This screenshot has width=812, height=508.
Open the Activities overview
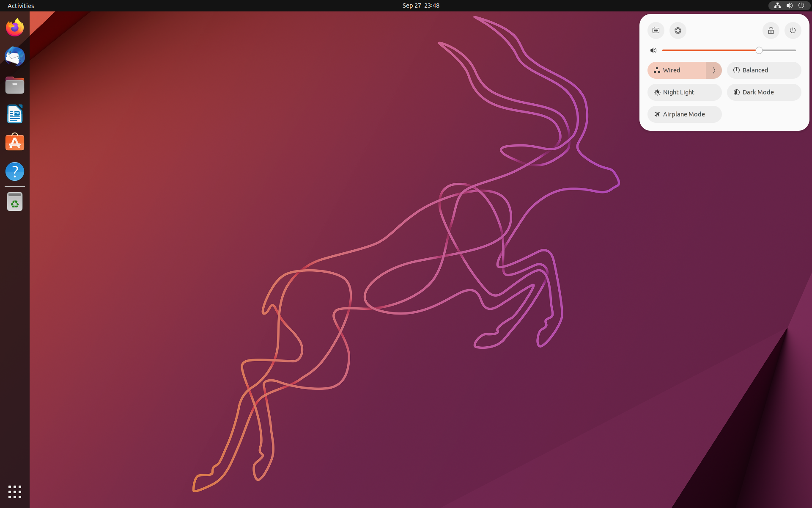[x=20, y=6]
